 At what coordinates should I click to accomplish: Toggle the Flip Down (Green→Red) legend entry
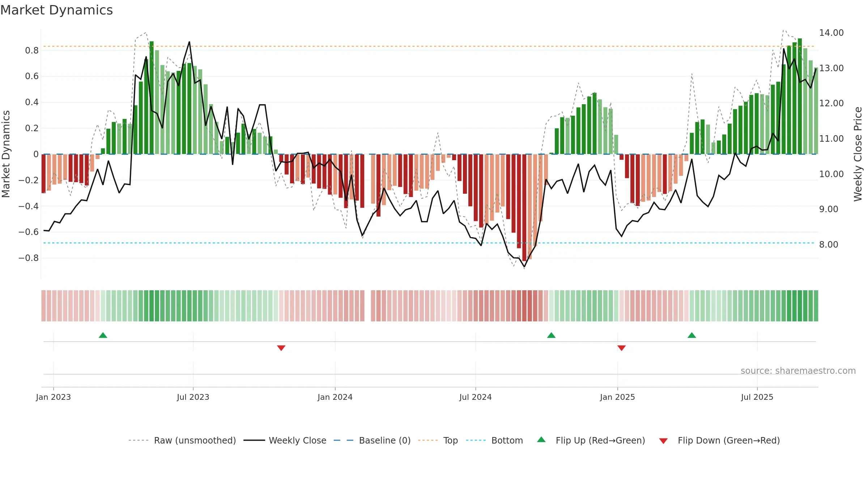point(719,440)
